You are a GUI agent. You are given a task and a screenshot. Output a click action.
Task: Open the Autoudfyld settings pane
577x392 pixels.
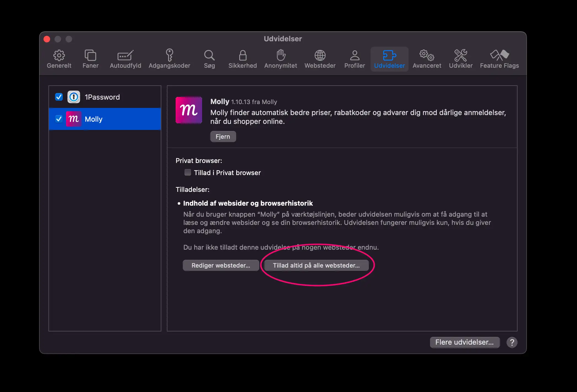tap(126, 59)
